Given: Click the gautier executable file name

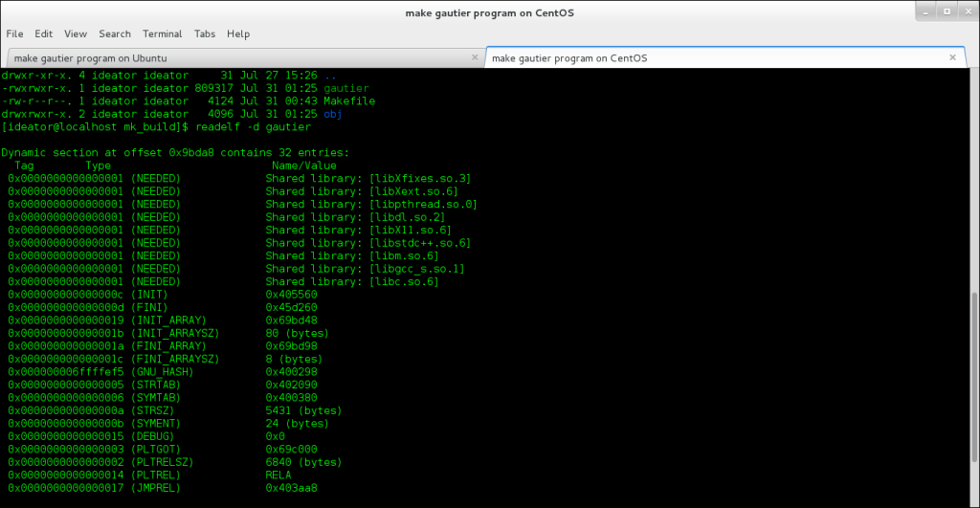Looking at the screenshot, I should point(346,88).
